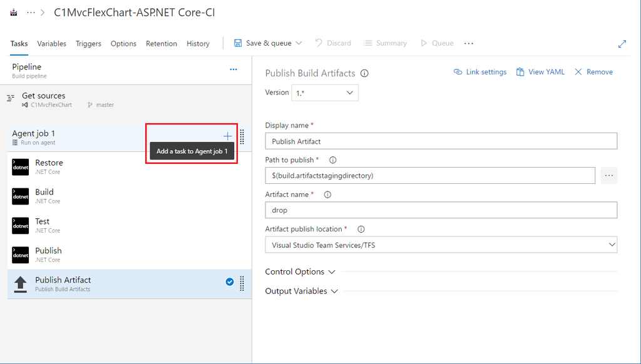View the History tab

[198, 43]
